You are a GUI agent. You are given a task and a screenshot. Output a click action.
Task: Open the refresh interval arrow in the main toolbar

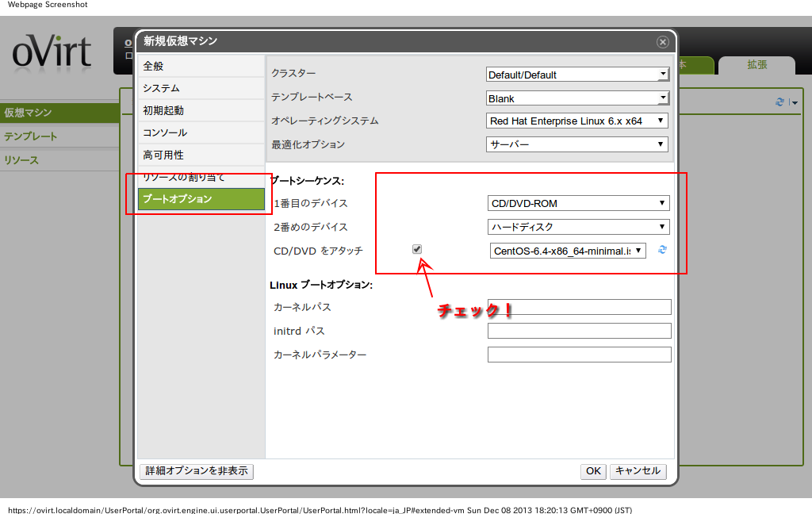pyautogui.click(x=794, y=103)
